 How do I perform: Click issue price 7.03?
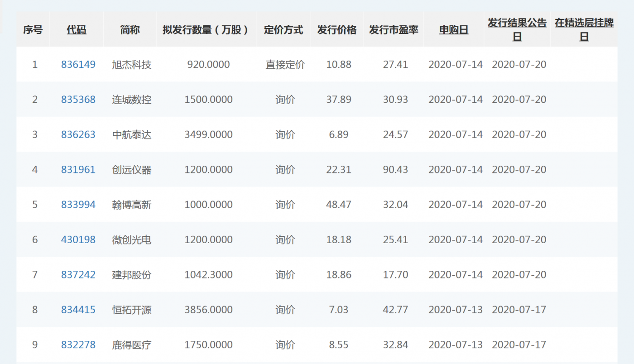(x=339, y=310)
